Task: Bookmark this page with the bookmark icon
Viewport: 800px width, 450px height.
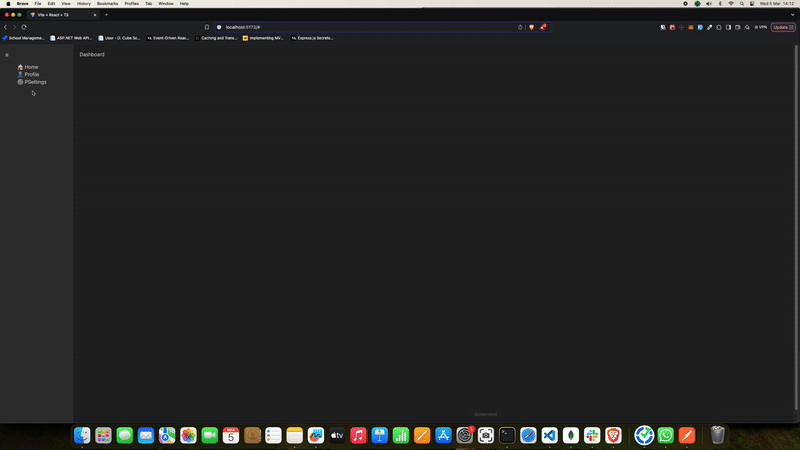Action: [x=207, y=27]
